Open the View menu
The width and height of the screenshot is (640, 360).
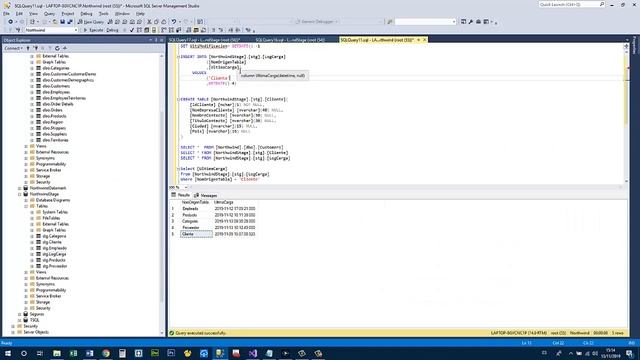(33, 13)
